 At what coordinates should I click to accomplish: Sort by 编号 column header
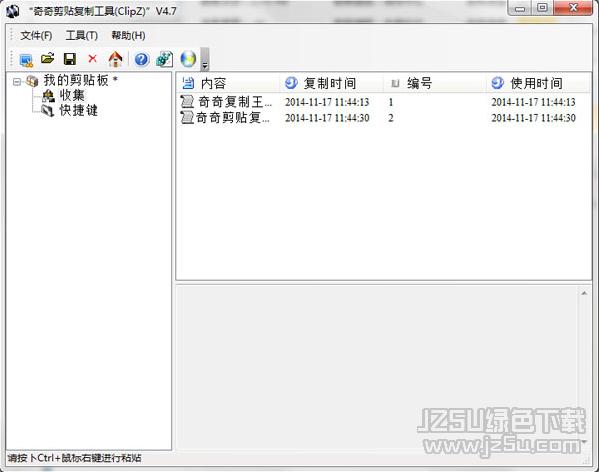[x=435, y=83]
